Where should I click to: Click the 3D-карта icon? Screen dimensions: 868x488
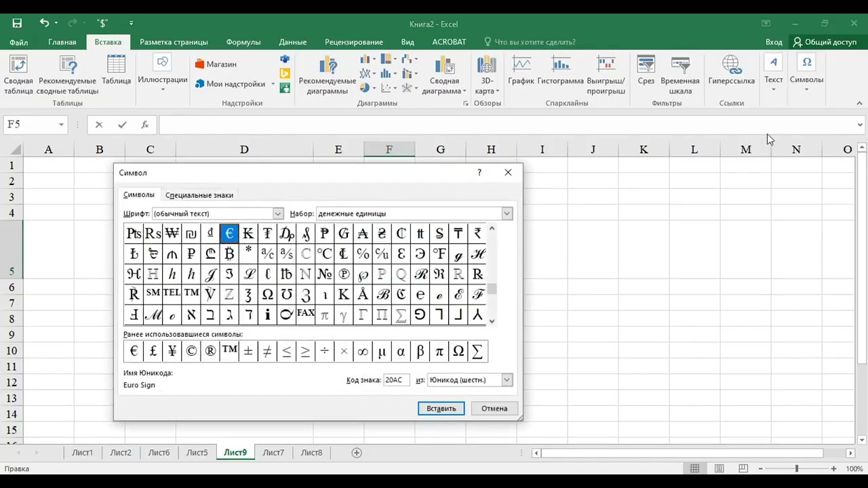(x=487, y=76)
